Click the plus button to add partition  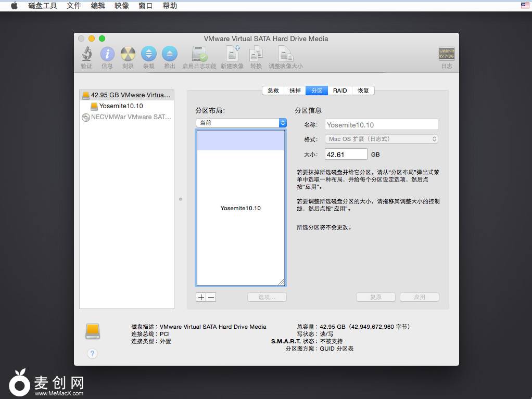[201, 297]
